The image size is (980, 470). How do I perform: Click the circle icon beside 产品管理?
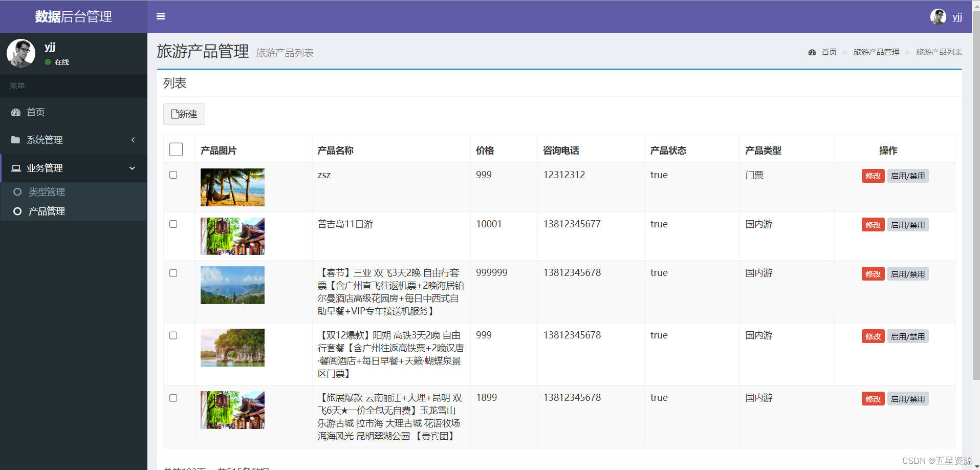17,211
